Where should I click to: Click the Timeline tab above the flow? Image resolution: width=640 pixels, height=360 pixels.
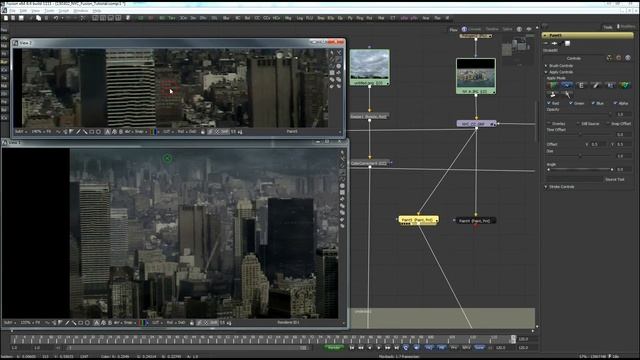tap(492, 29)
